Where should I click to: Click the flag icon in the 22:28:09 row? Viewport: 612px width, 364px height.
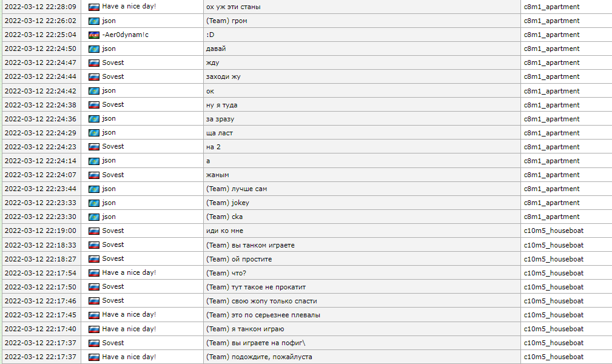[x=93, y=7]
